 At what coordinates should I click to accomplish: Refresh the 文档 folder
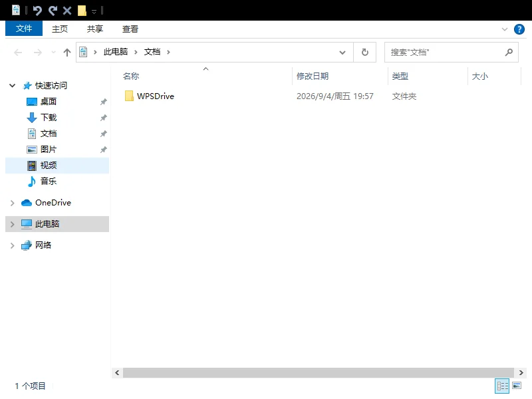364,53
